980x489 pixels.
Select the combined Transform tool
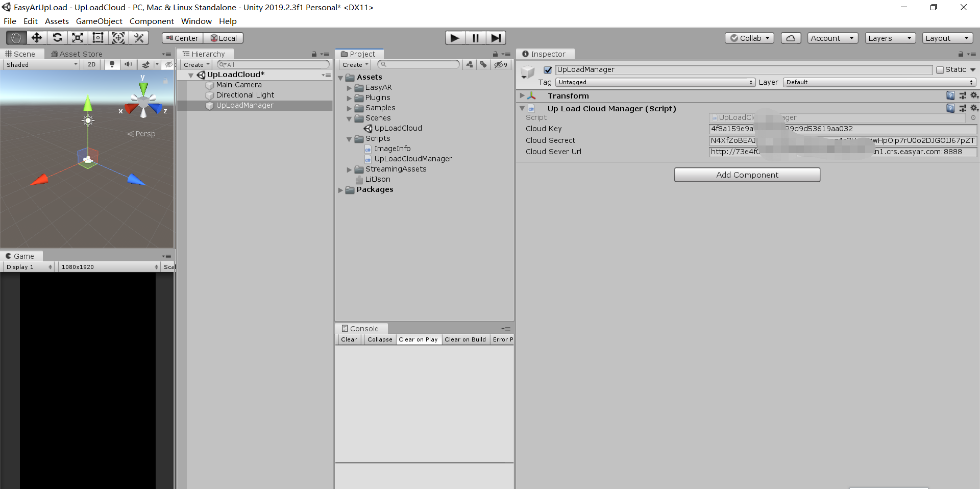pyautogui.click(x=118, y=38)
